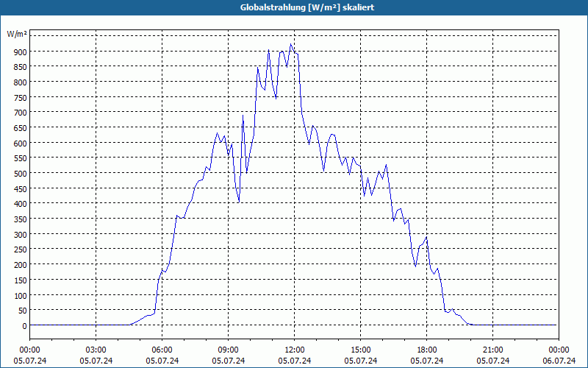Click the 50 Y-axis label
Image resolution: width=588 pixels, height=368 pixels.
click(23, 311)
